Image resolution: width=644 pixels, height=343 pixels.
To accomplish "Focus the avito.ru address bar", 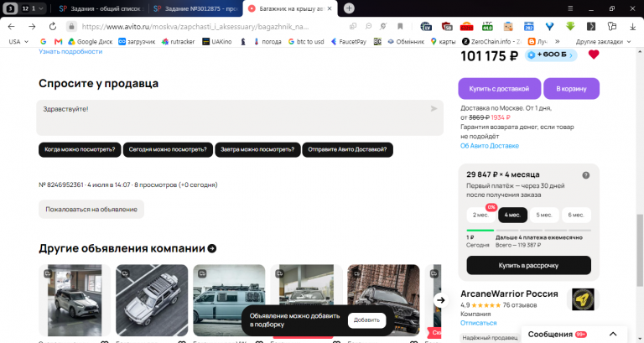I will [195, 27].
